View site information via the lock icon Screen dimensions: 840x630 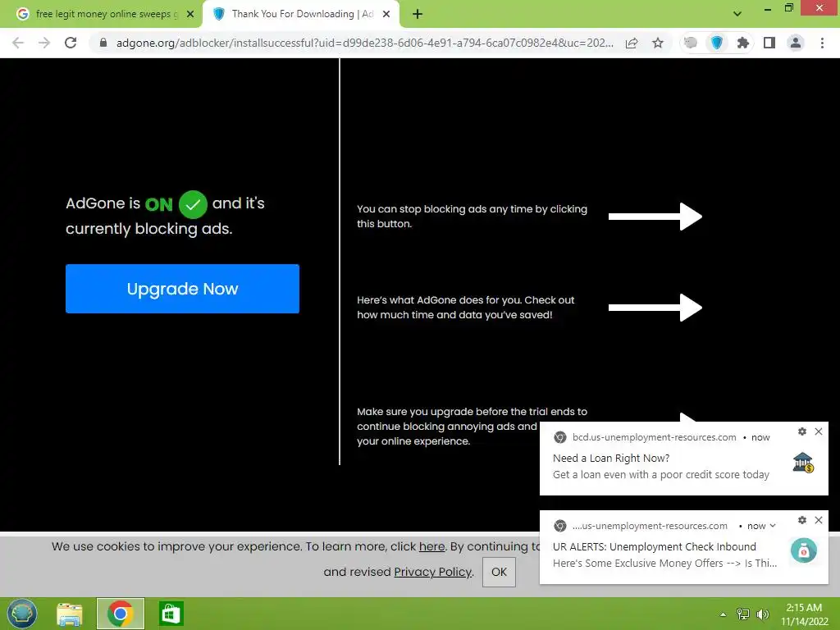(103, 43)
